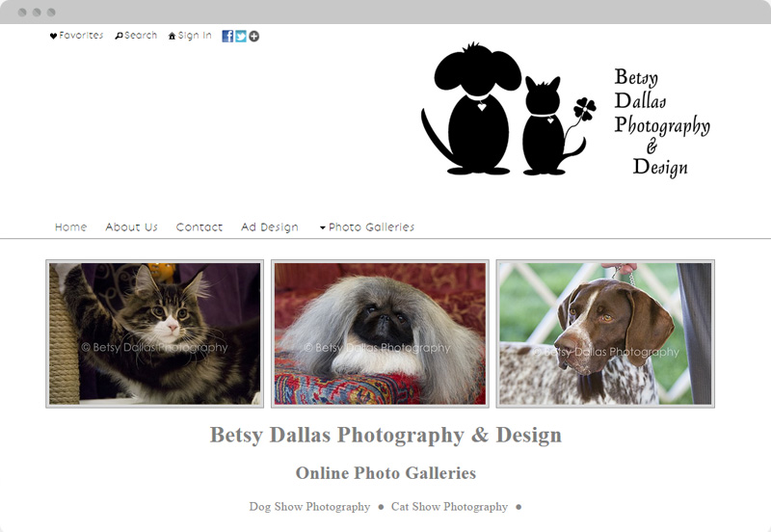The width and height of the screenshot is (771, 532).
Task: Click the Dog Show Photography link
Action: click(309, 506)
